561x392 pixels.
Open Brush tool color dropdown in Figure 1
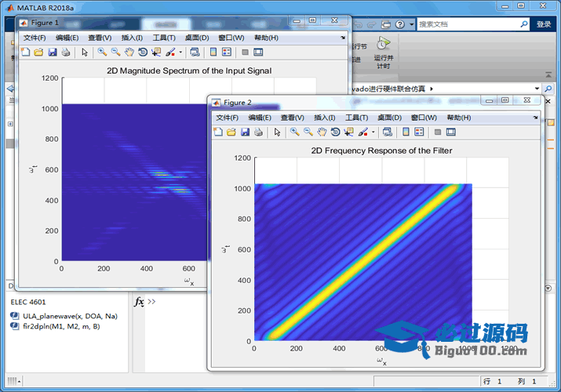(180, 53)
